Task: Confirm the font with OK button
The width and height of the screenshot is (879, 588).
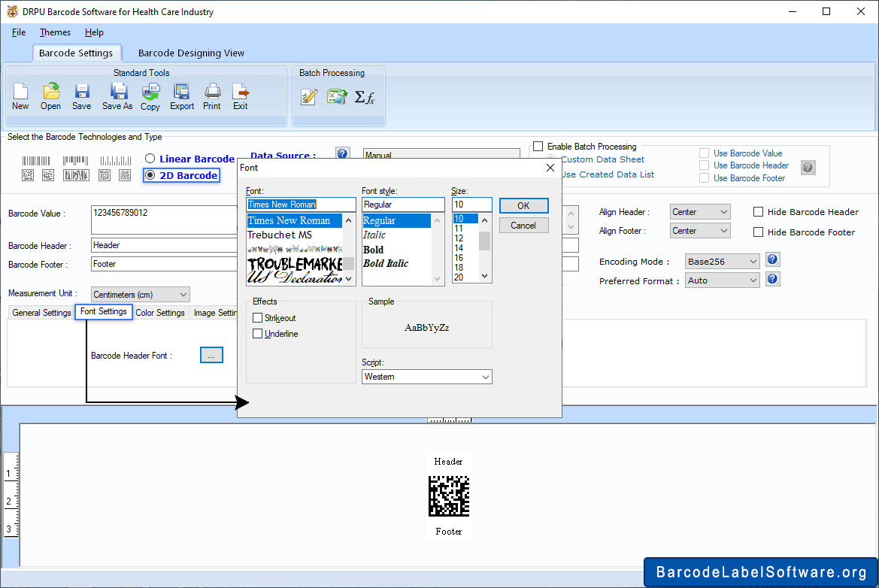Action: (x=523, y=206)
